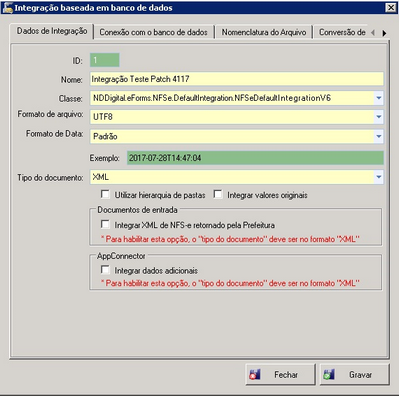Viewport: 399px width, 396px height.
Task: Click the red disk icon on Fechar
Action: (255, 374)
